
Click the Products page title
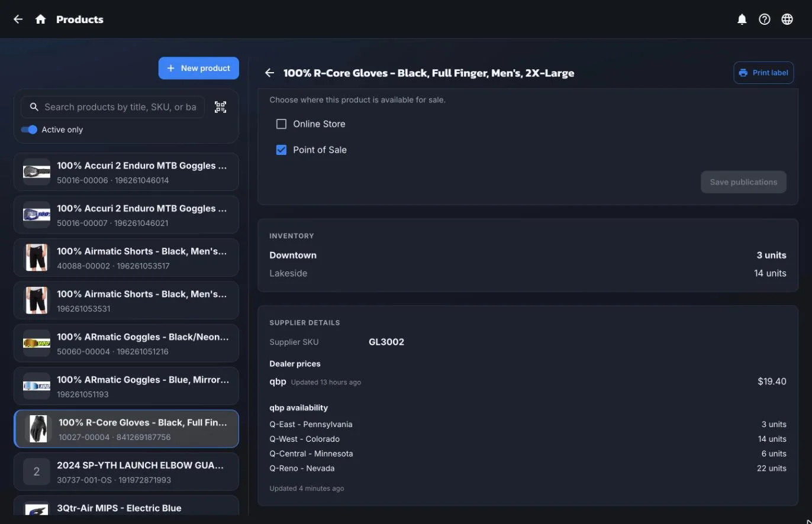coord(80,20)
